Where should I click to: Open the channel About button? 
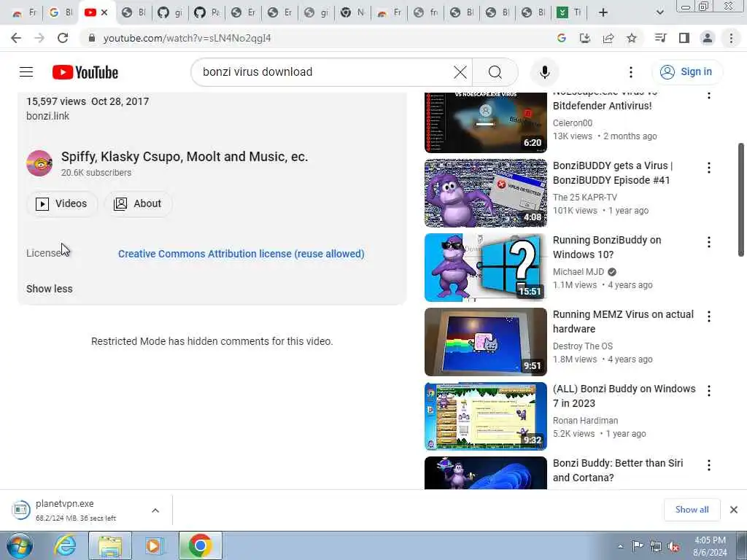point(138,204)
